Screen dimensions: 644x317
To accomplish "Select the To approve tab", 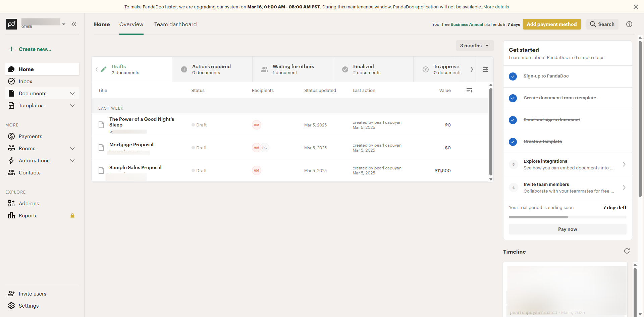I will point(445,69).
